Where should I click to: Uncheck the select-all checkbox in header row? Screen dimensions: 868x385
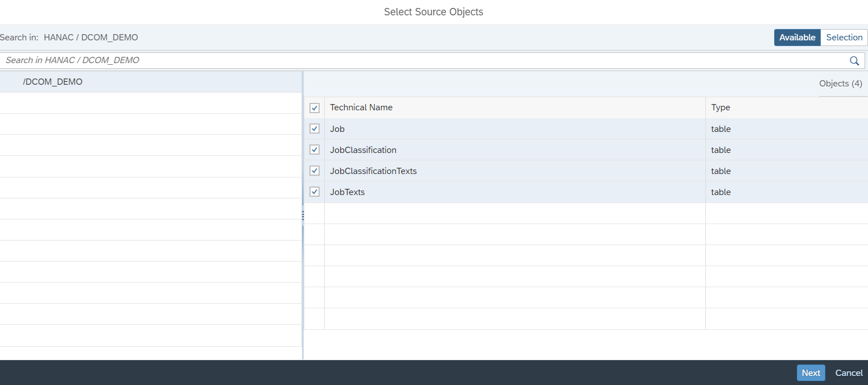pyautogui.click(x=315, y=107)
